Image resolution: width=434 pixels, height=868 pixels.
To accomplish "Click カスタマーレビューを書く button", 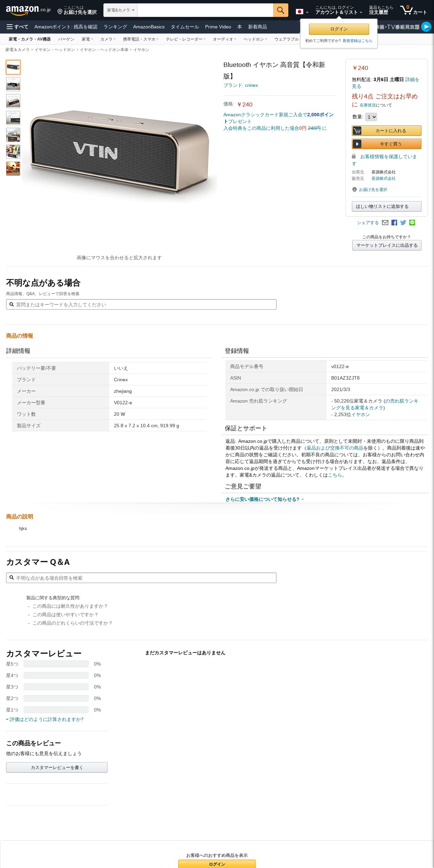I will pyautogui.click(x=57, y=767).
